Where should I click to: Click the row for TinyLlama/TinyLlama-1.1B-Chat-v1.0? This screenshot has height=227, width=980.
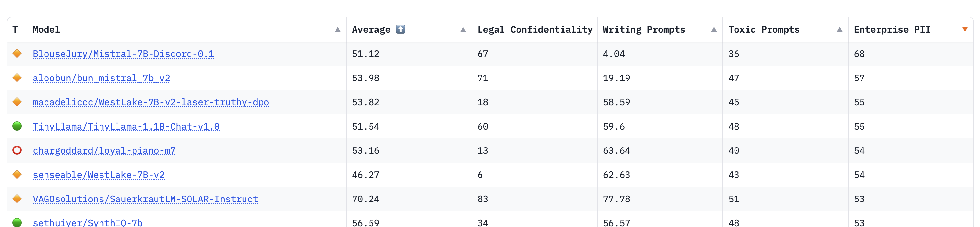126,126
